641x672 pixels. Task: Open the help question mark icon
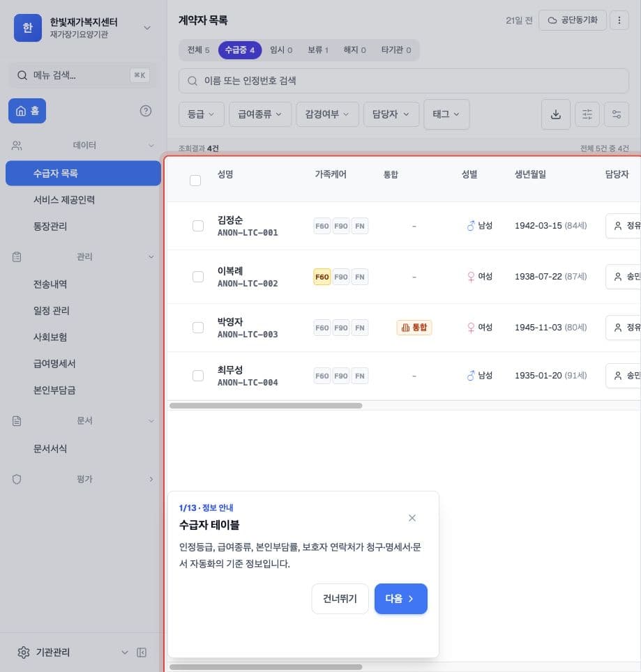pyautogui.click(x=145, y=111)
